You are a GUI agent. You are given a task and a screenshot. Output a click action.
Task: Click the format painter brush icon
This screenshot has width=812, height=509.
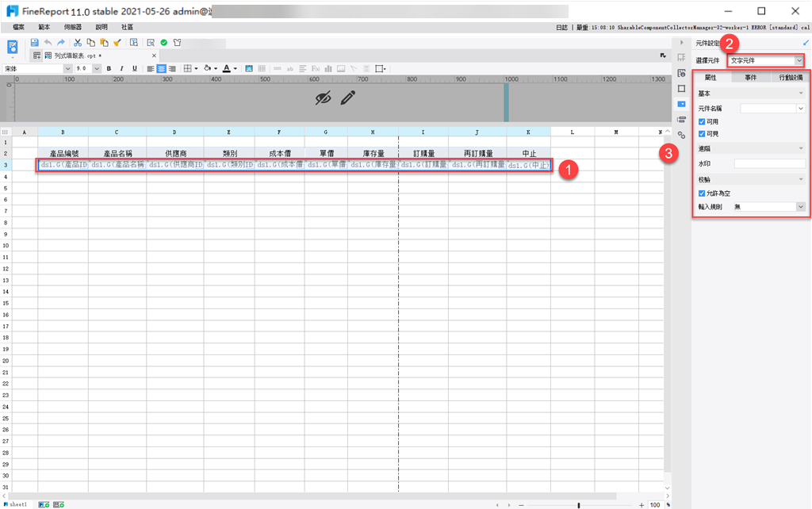tap(117, 43)
